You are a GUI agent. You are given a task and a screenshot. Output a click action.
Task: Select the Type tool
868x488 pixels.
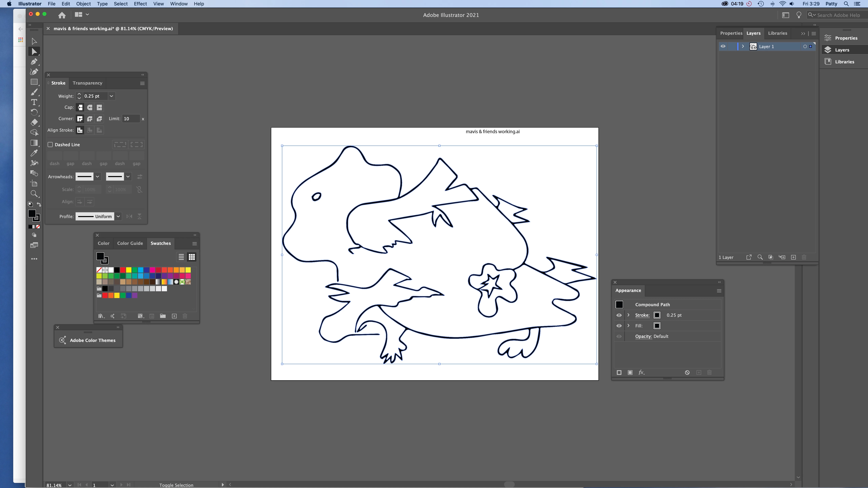pos(34,102)
